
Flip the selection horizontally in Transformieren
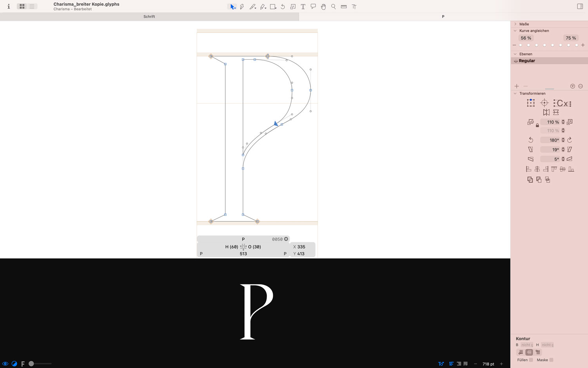546,112
